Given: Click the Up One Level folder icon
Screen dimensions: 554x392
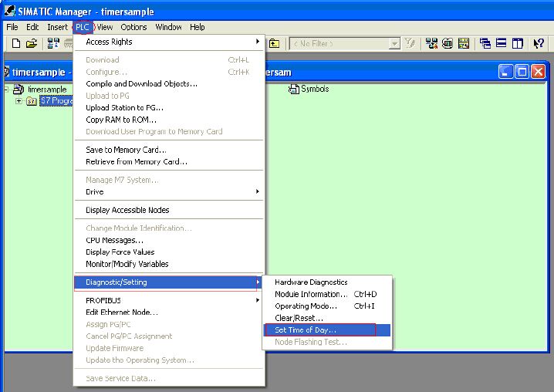Looking at the screenshot, I should [274, 43].
